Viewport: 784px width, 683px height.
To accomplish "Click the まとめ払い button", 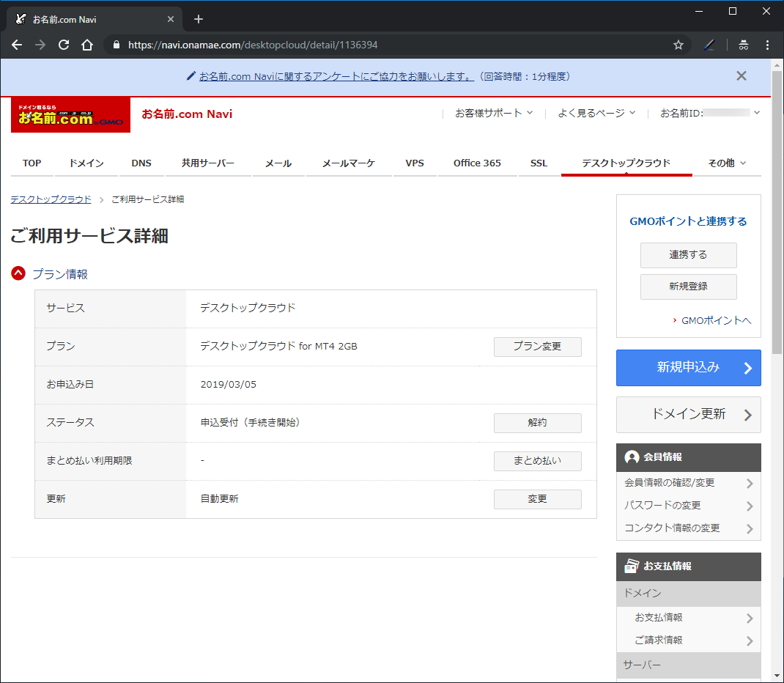I will coord(538,461).
